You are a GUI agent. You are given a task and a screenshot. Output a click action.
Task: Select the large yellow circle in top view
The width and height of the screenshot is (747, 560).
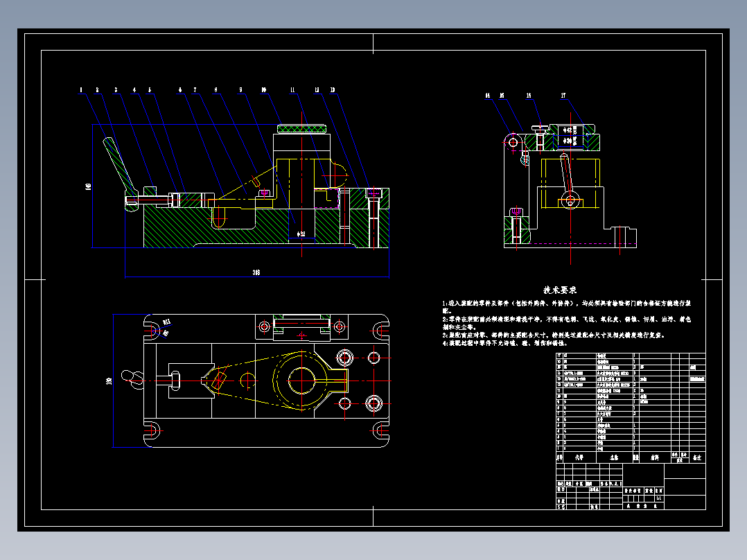(x=301, y=380)
